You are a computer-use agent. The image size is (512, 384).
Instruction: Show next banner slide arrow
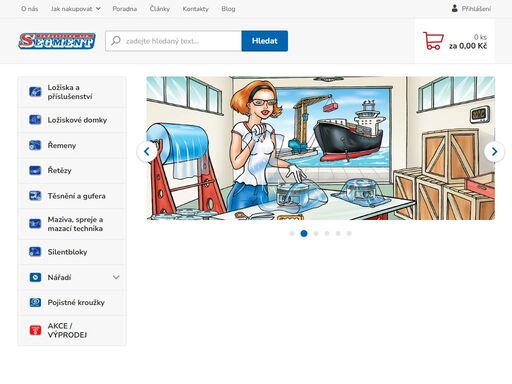494,151
